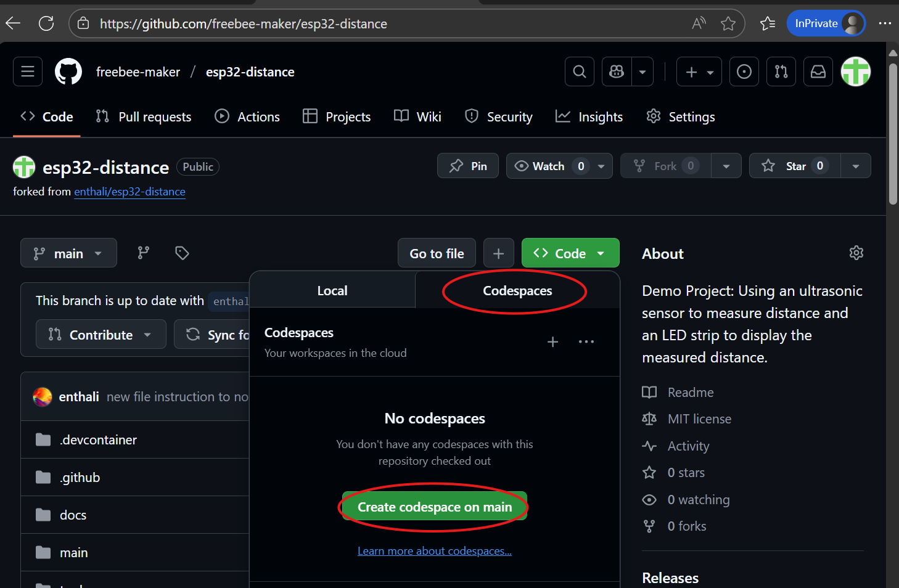Click Create codespace on main button

434,507
